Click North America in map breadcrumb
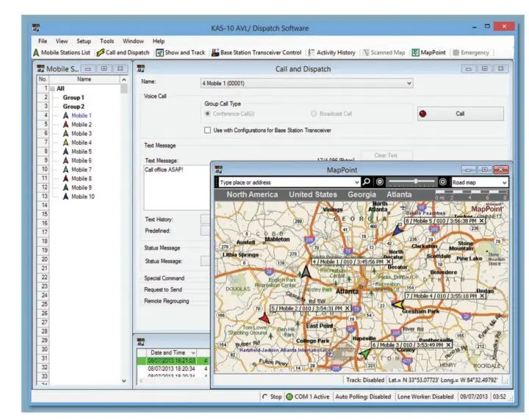 coord(252,195)
